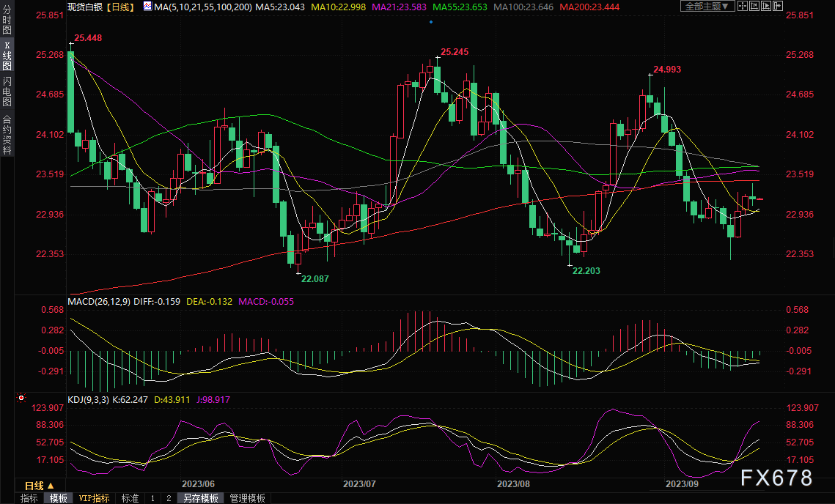Click the 管理模板 button

click(x=247, y=498)
